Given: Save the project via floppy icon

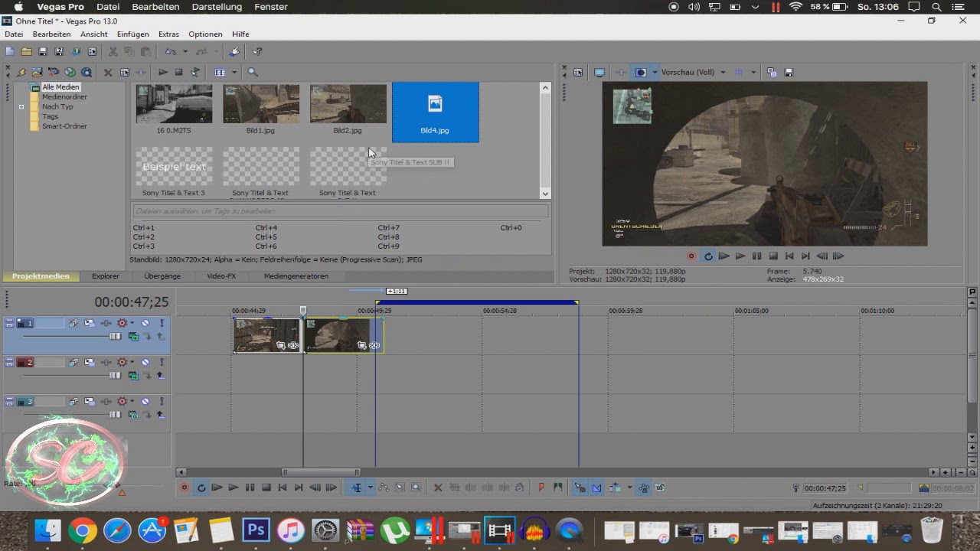Looking at the screenshot, I should click(x=43, y=51).
